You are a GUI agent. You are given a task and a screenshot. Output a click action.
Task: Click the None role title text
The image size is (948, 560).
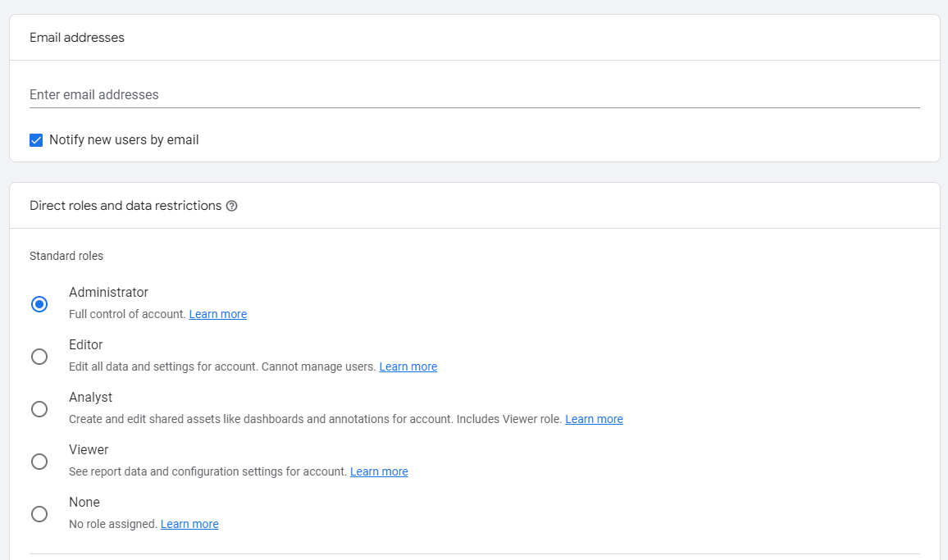point(84,503)
